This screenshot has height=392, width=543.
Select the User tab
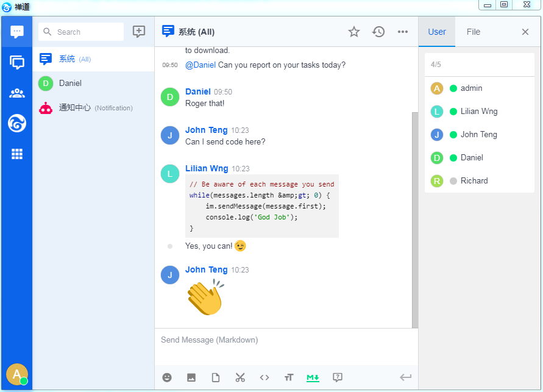click(437, 32)
